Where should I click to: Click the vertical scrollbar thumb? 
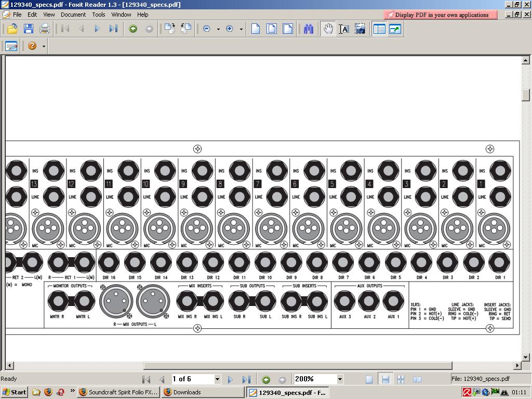526,95
